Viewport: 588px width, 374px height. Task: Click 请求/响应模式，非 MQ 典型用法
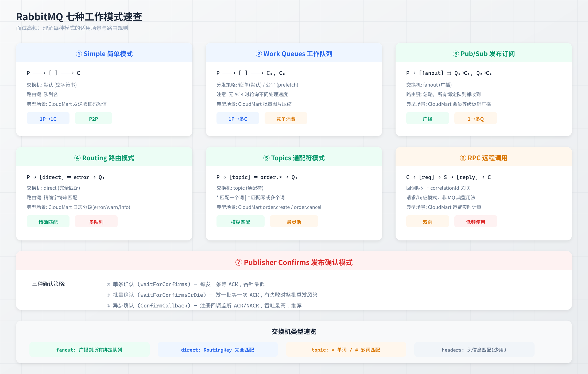tap(441, 197)
